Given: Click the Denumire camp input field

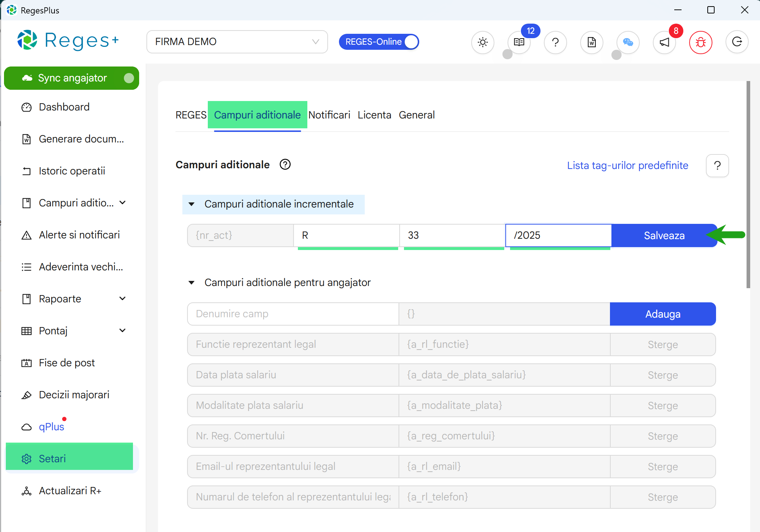Looking at the screenshot, I should click(293, 314).
